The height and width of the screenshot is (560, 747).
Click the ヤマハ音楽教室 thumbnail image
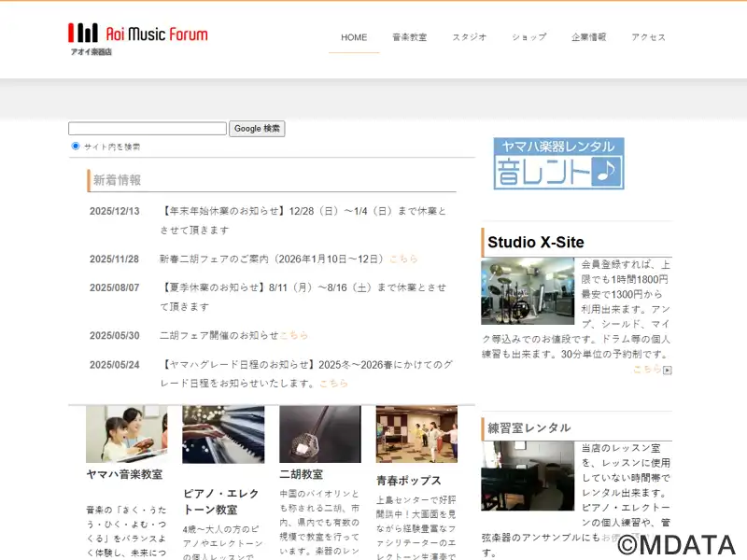(x=126, y=434)
